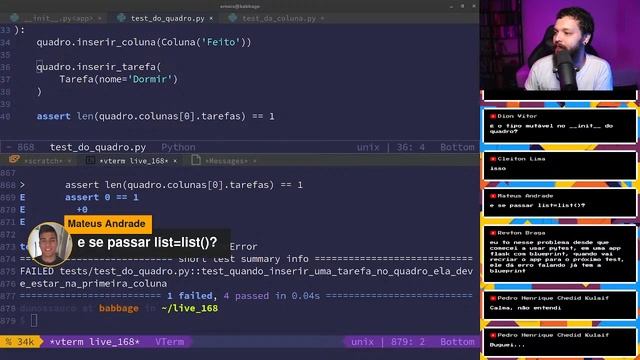This screenshot has width=640, height=360.
Task: Click '1 failed' in pytest summary
Action: [189, 296]
